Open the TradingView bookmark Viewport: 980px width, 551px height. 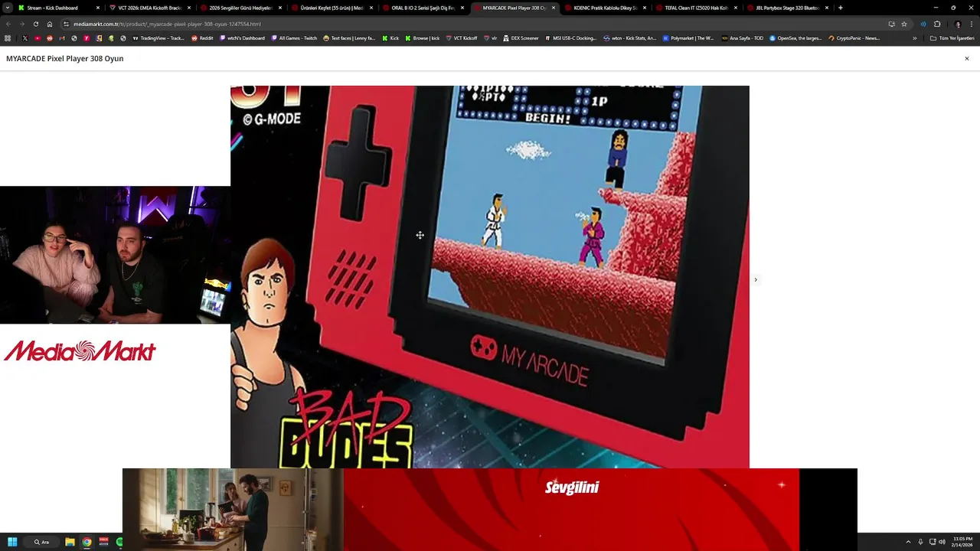[x=158, y=37]
